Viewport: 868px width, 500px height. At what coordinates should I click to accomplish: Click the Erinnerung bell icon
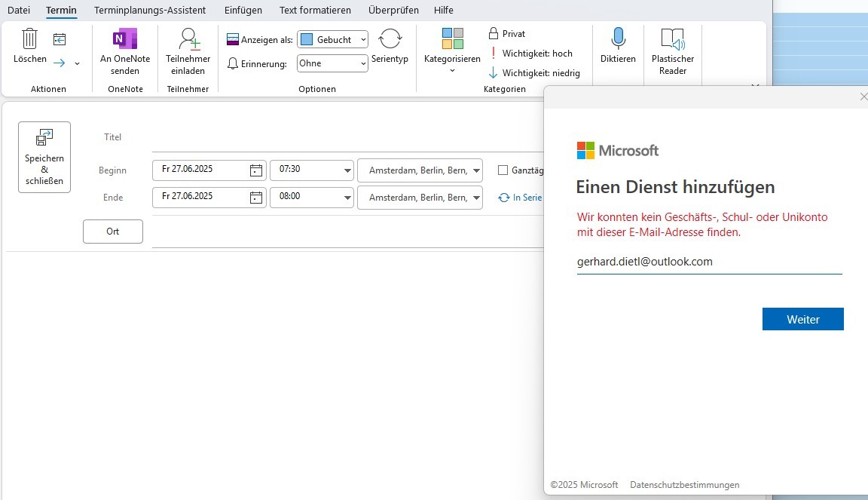[233, 64]
